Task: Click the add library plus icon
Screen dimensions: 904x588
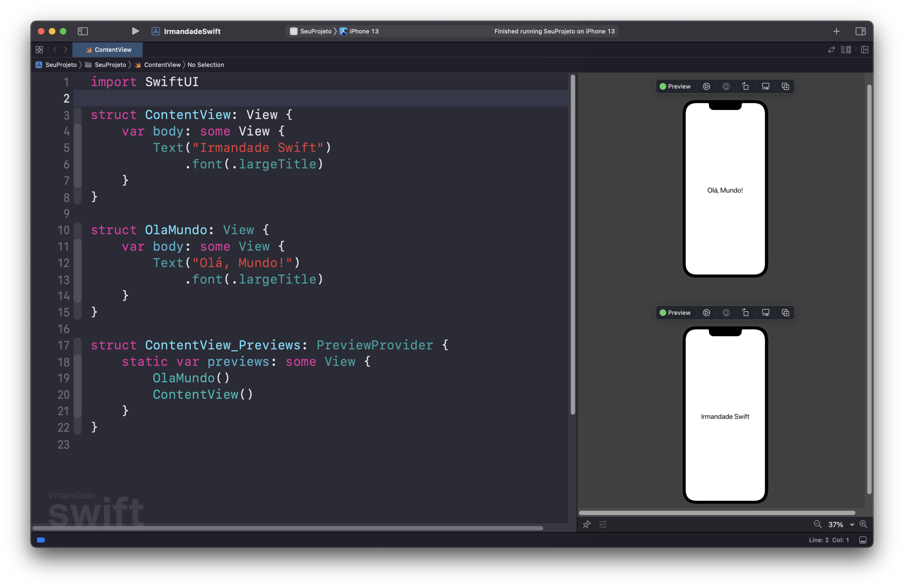Action: 836,31
